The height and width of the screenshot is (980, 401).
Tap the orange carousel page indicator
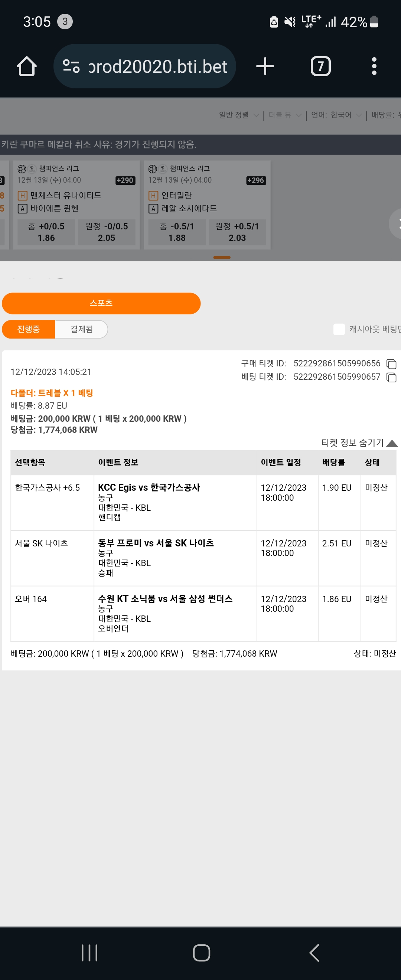click(x=222, y=258)
